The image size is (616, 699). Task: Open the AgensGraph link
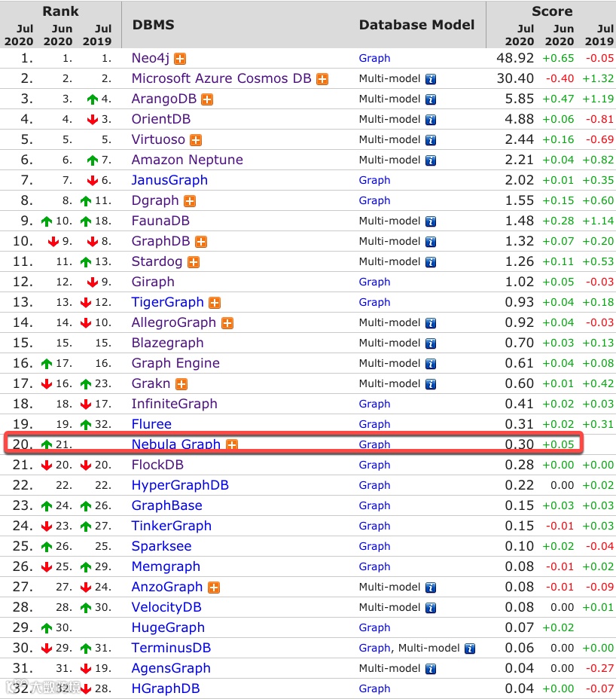click(171, 668)
